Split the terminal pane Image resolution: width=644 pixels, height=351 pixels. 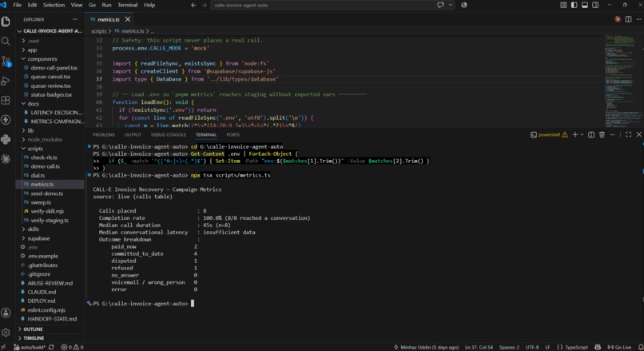pos(591,135)
